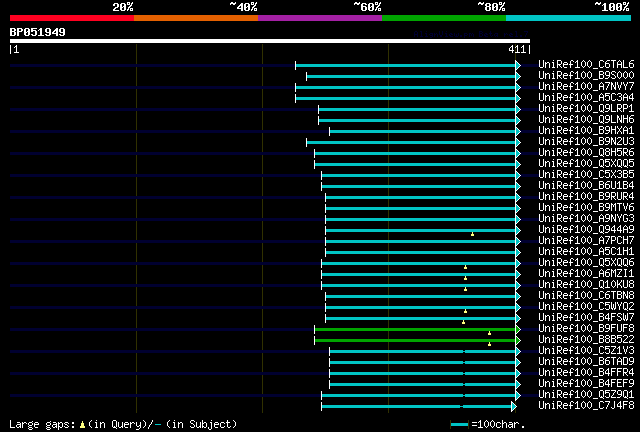This screenshot has width=640, height=432.
Task: Click the BP051949 query name
Action: tap(37, 32)
